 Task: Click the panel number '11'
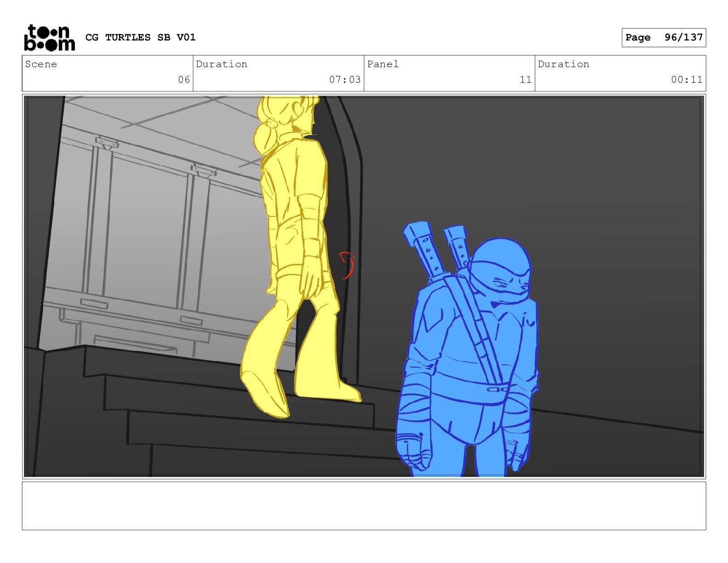(526, 80)
